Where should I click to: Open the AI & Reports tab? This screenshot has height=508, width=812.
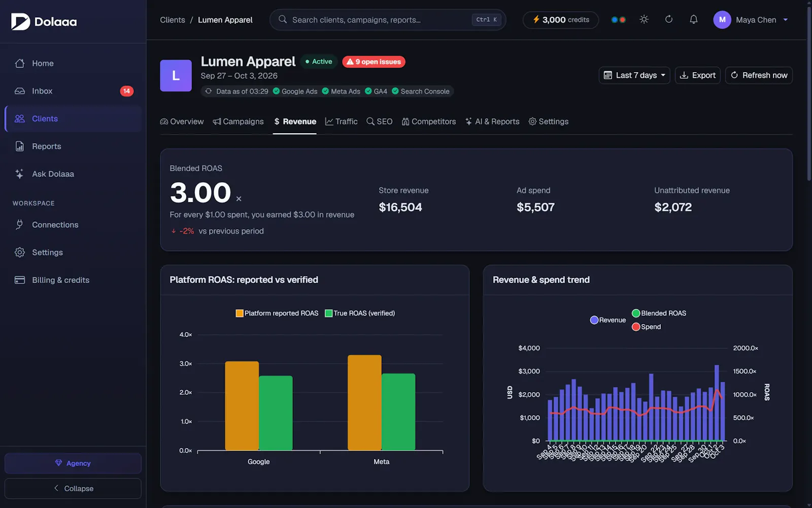point(492,121)
